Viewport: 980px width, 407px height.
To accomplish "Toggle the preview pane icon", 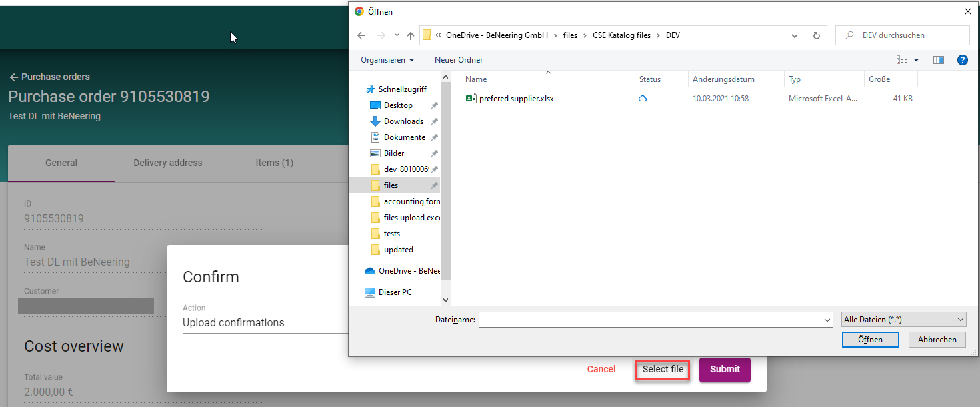I will [x=939, y=60].
